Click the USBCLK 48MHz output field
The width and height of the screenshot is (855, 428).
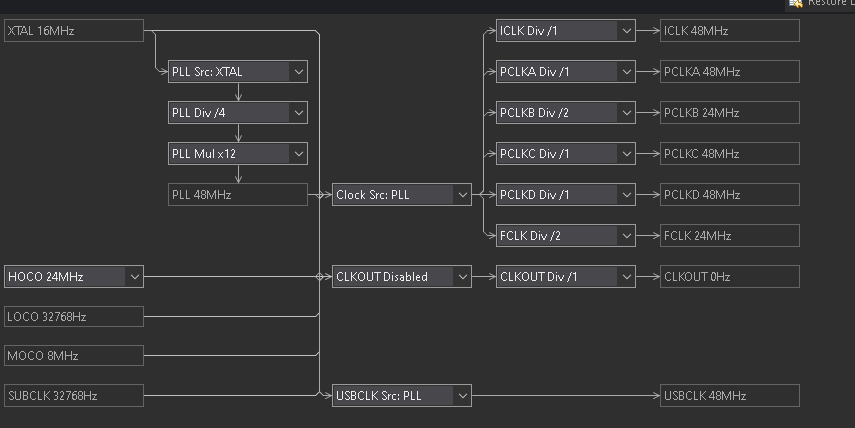[729, 396]
